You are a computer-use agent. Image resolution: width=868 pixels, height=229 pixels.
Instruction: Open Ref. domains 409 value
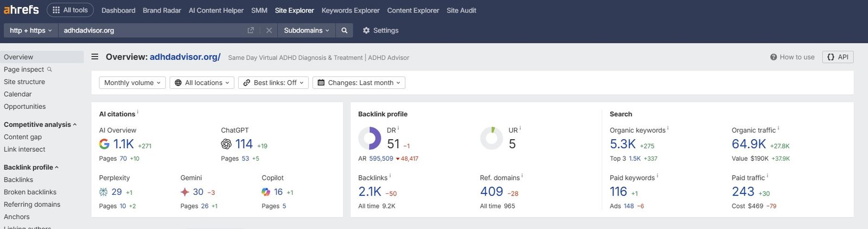tap(492, 192)
